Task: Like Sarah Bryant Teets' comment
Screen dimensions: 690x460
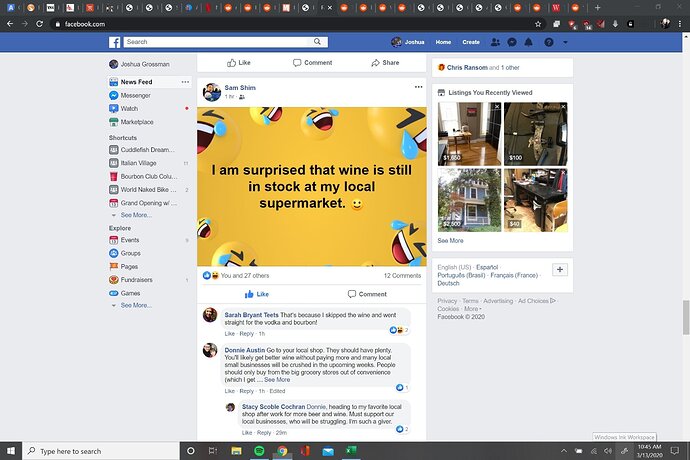Action: coord(229,334)
